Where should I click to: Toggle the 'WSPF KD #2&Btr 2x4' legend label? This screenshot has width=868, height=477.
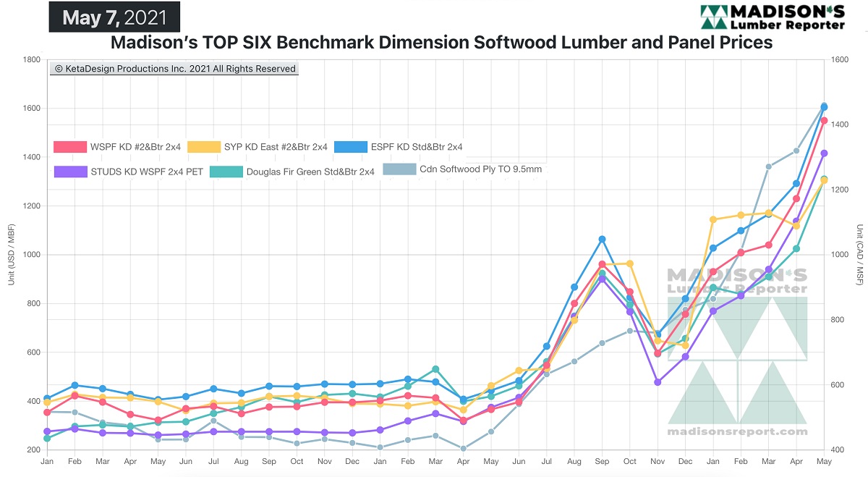click(x=136, y=147)
